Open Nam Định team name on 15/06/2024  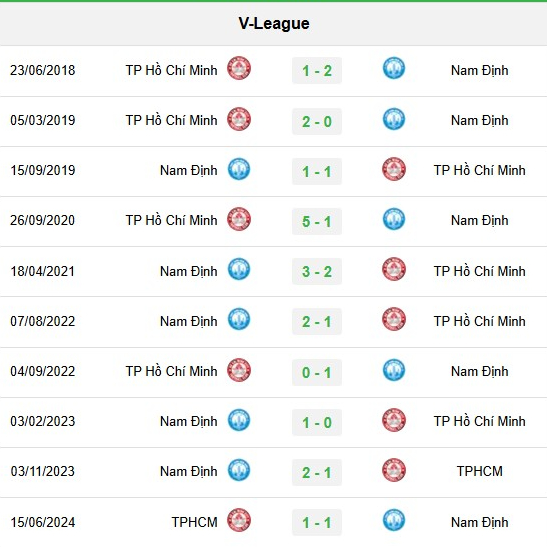[x=480, y=522]
